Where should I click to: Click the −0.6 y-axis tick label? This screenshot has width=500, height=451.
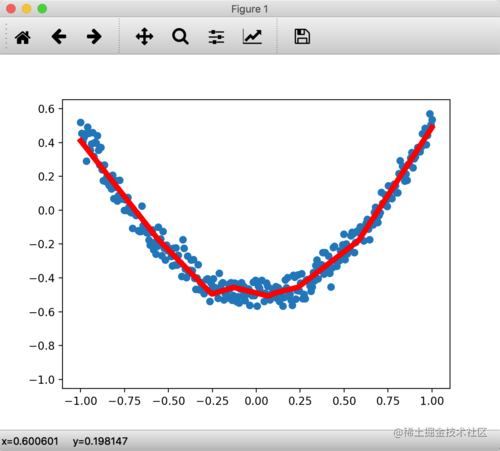(x=42, y=312)
